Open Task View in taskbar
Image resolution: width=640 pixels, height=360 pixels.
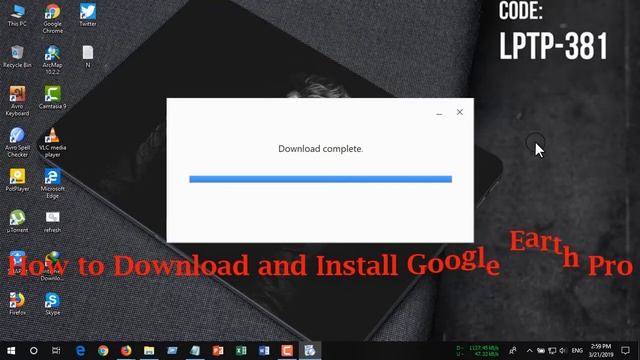point(56,351)
